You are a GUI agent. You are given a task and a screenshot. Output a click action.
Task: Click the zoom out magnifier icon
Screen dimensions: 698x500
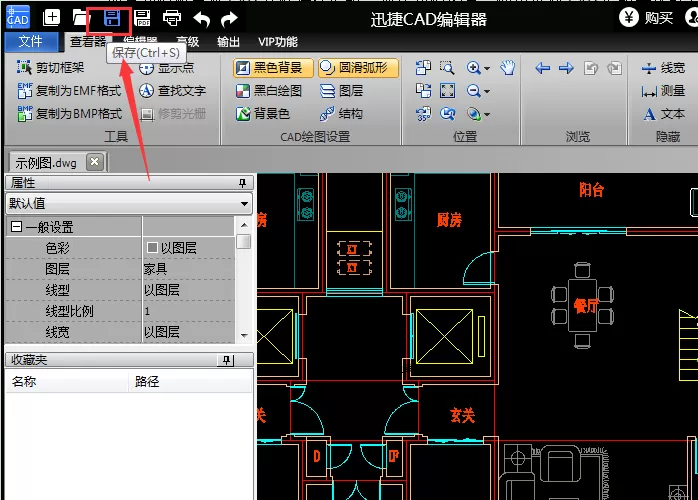click(x=473, y=91)
